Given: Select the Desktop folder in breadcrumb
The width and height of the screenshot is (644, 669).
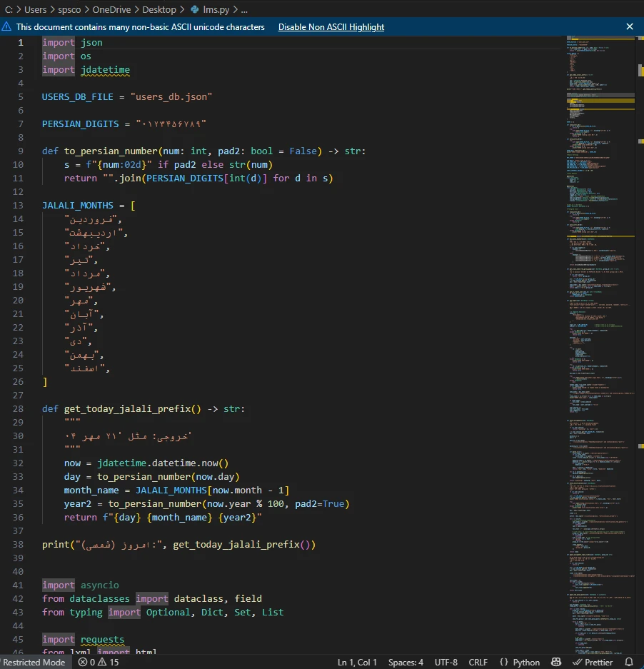Looking at the screenshot, I should coord(159,10).
